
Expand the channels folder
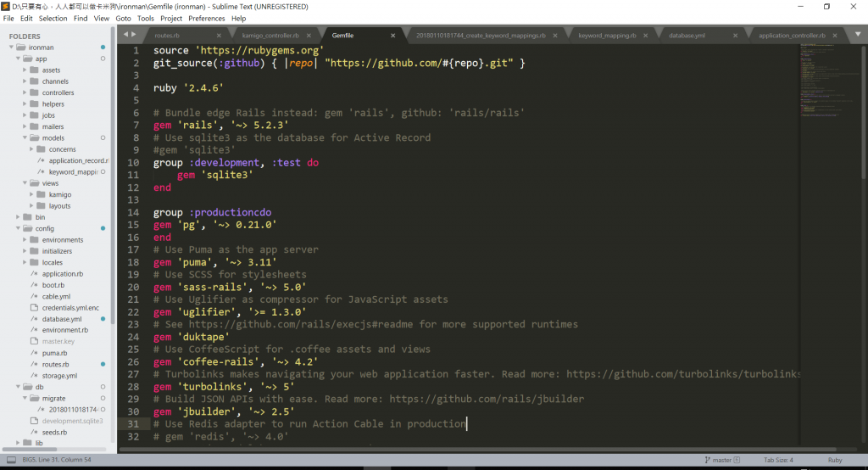[x=25, y=81]
